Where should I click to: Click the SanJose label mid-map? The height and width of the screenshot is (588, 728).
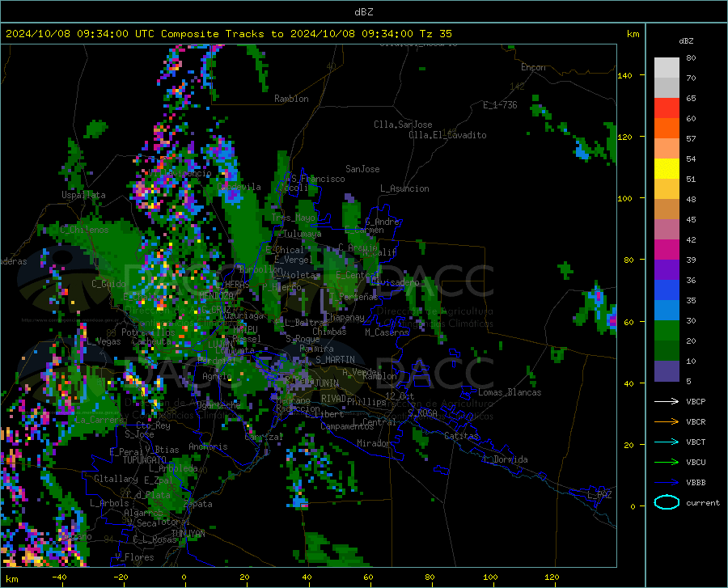[362, 169]
